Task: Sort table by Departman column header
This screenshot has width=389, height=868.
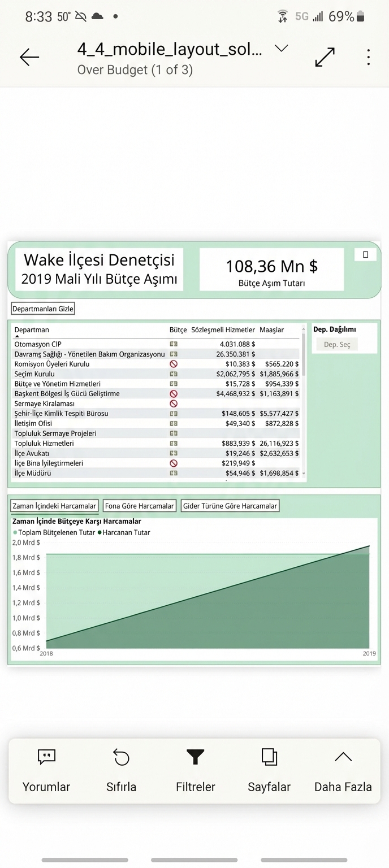Action: pyautogui.click(x=32, y=330)
